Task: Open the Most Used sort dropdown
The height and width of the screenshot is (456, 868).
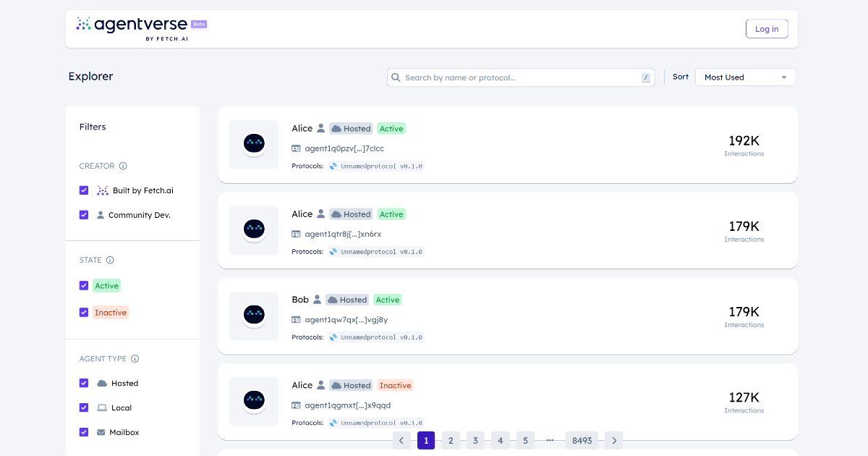Action: [x=745, y=77]
